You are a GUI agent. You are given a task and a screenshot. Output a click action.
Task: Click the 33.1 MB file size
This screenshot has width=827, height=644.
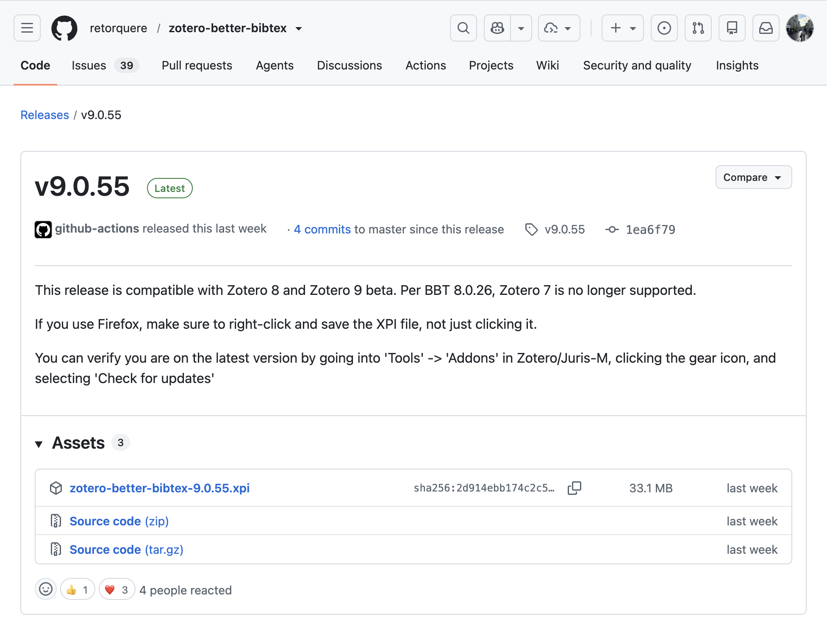tap(651, 488)
